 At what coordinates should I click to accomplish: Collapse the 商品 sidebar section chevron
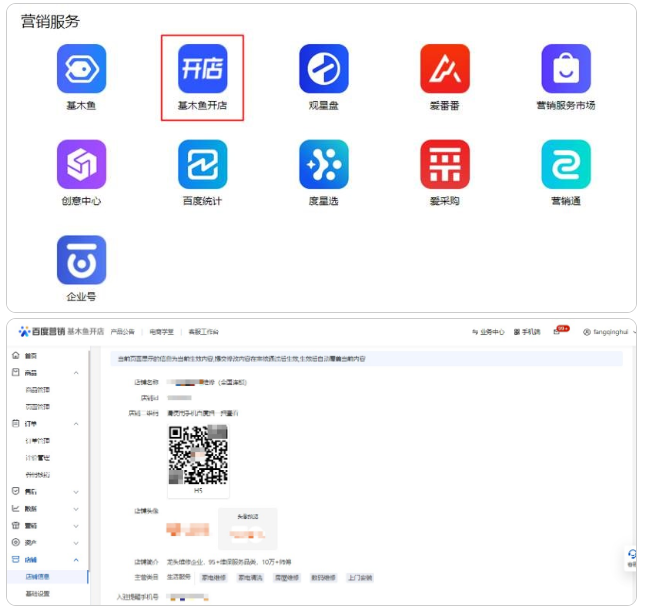[76, 373]
